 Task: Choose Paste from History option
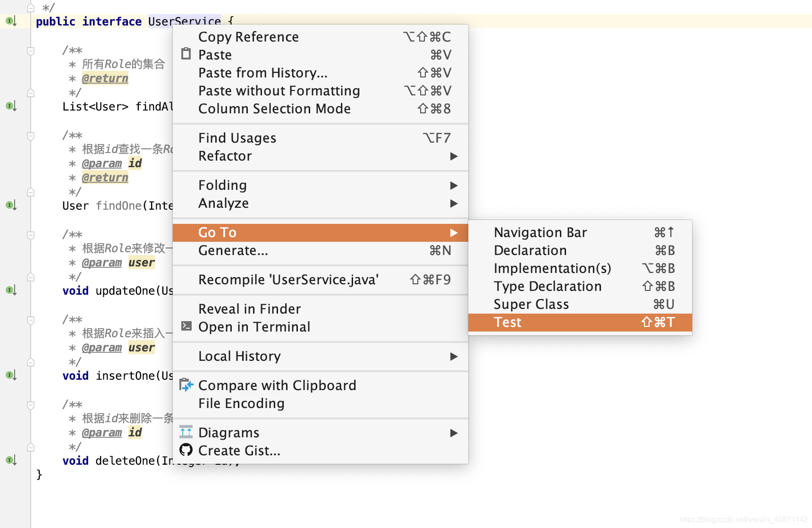321,73
